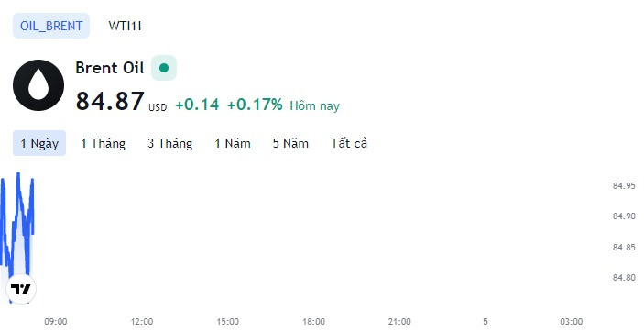Click the Hôm nay label
The height and width of the screenshot is (333, 644).
click(x=315, y=105)
